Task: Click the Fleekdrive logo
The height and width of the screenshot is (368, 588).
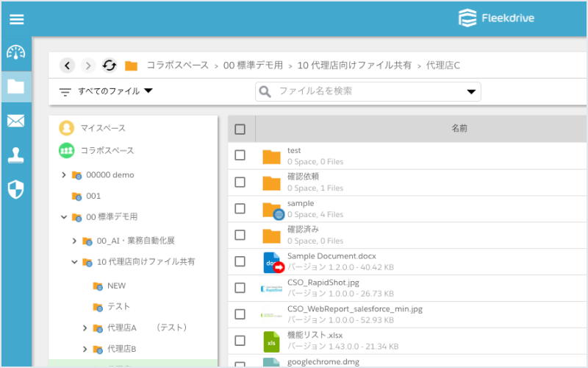Action: coord(496,18)
